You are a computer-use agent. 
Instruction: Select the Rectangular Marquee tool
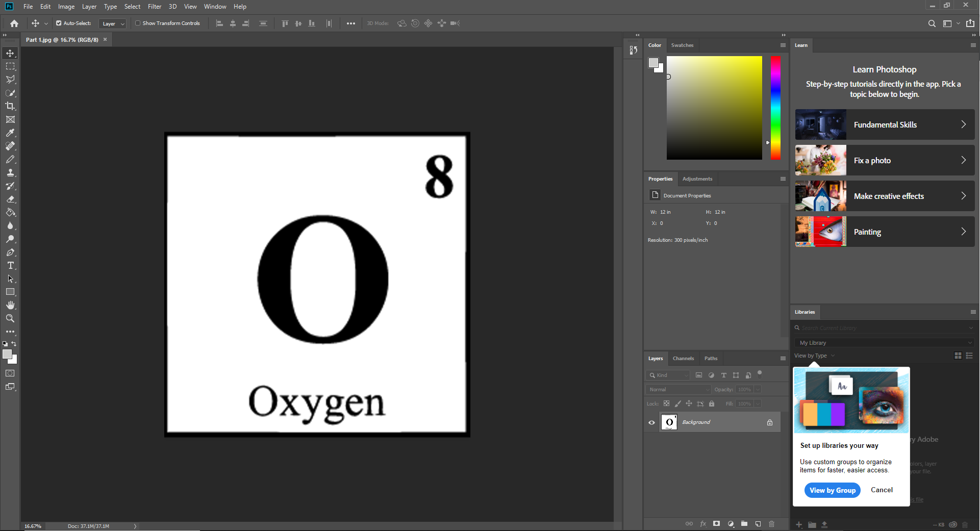pos(10,66)
